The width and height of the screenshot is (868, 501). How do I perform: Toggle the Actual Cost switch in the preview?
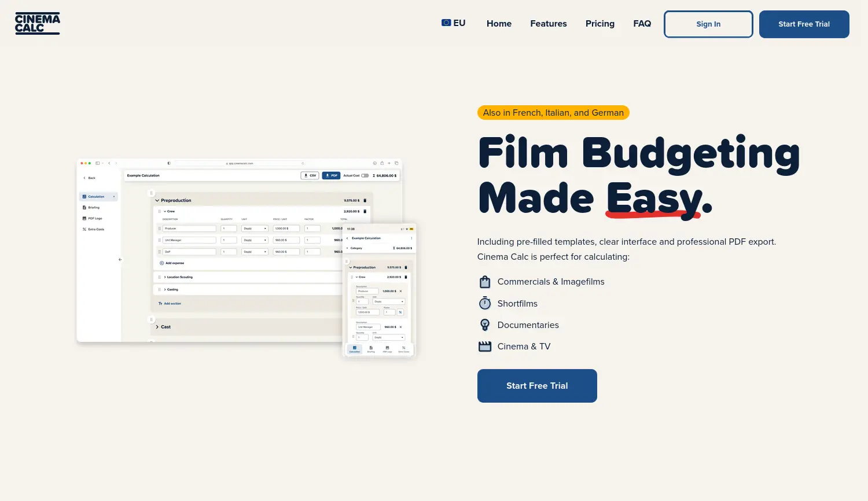point(365,175)
